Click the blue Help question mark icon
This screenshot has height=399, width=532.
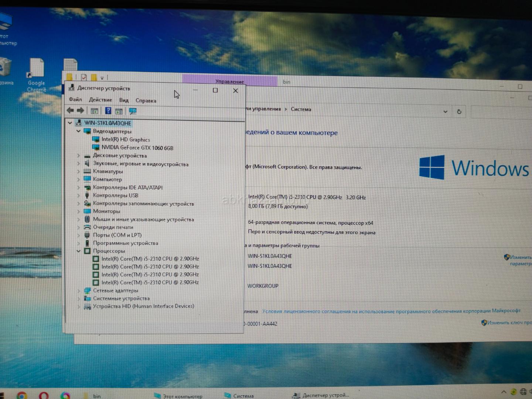(x=108, y=111)
